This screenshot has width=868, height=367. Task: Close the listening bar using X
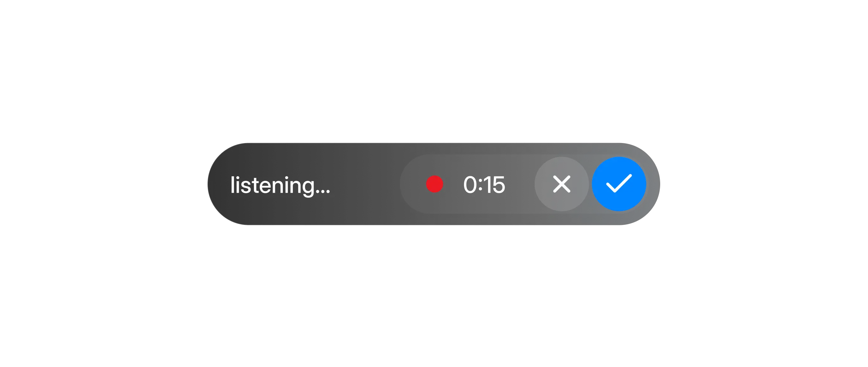point(562,184)
